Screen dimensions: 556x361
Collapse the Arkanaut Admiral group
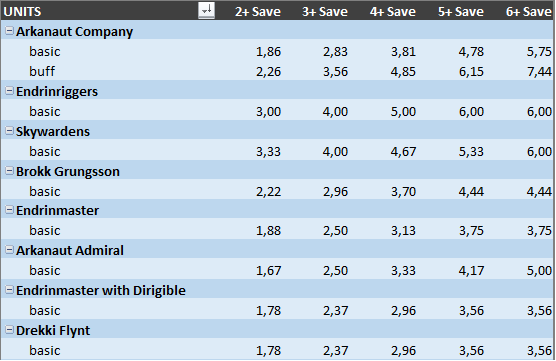pyautogui.click(x=9, y=250)
